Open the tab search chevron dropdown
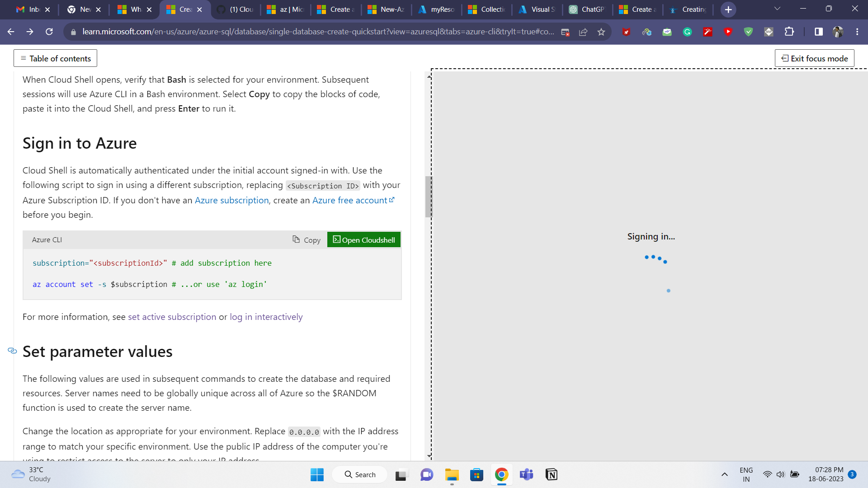Screen dimensions: 868x488 [x=777, y=9]
